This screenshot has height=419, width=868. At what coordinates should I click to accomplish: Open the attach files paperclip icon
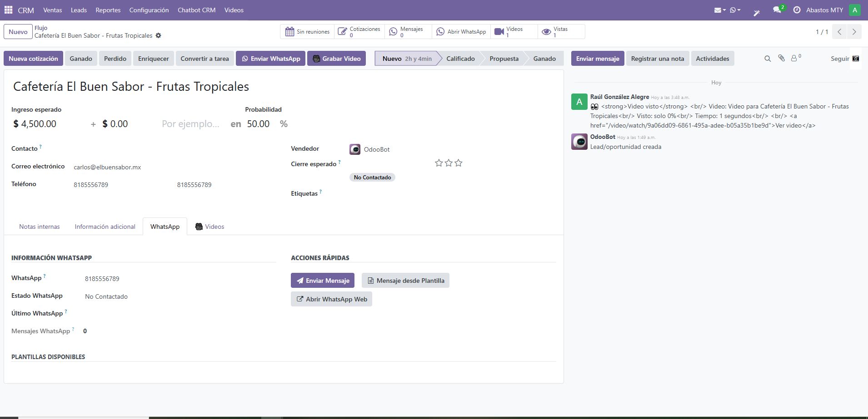click(x=781, y=58)
